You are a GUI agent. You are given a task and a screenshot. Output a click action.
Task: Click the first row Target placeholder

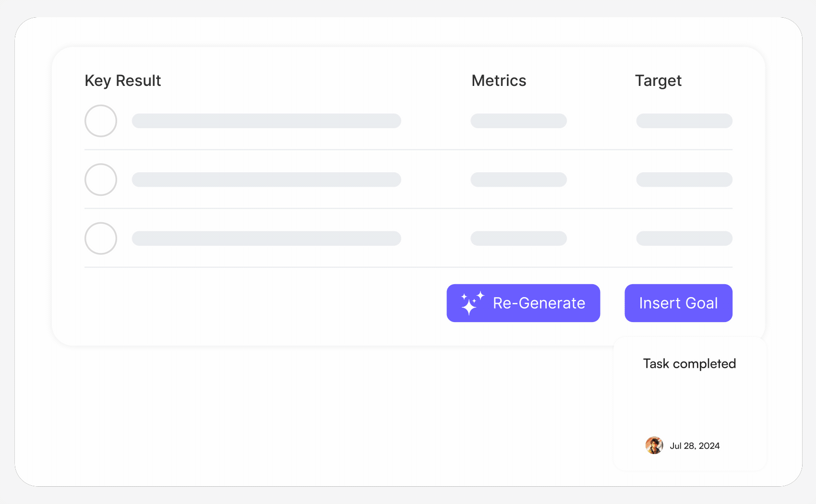(684, 121)
